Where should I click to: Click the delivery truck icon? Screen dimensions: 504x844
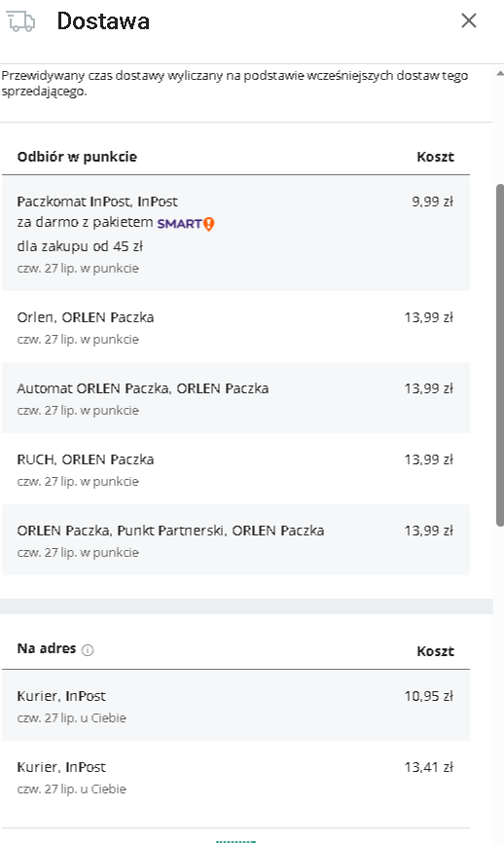click(x=21, y=21)
